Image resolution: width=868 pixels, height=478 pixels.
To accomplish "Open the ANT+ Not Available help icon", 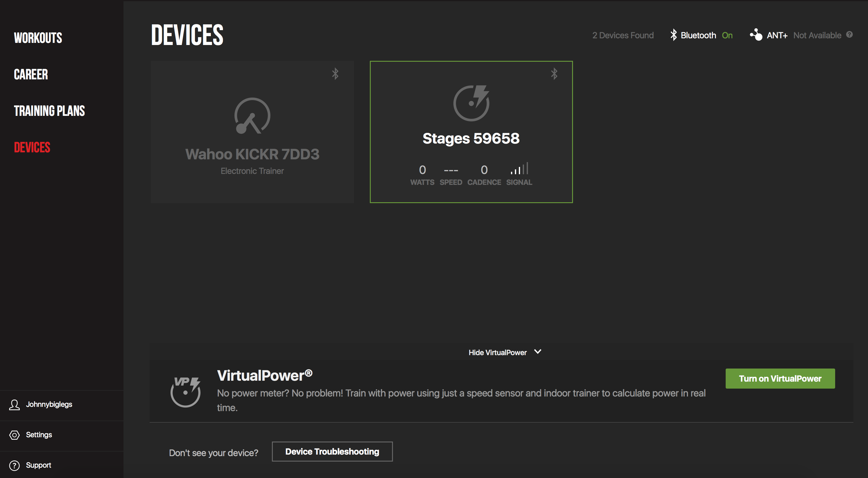I will tap(849, 34).
